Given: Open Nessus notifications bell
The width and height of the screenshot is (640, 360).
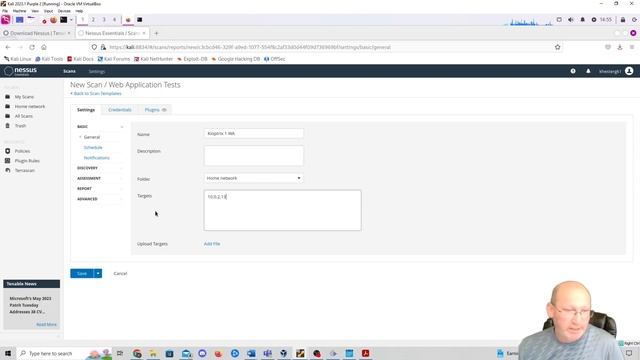Looking at the screenshot, I should [x=588, y=71].
